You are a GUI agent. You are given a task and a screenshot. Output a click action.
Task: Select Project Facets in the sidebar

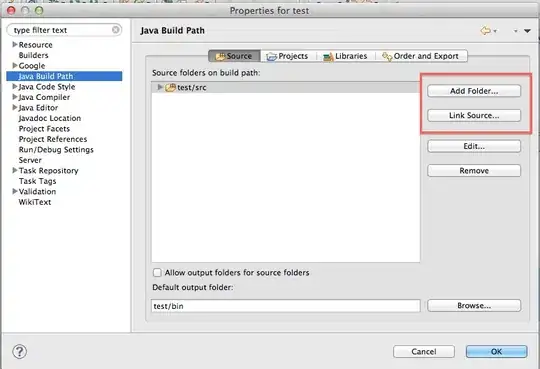pos(44,129)
